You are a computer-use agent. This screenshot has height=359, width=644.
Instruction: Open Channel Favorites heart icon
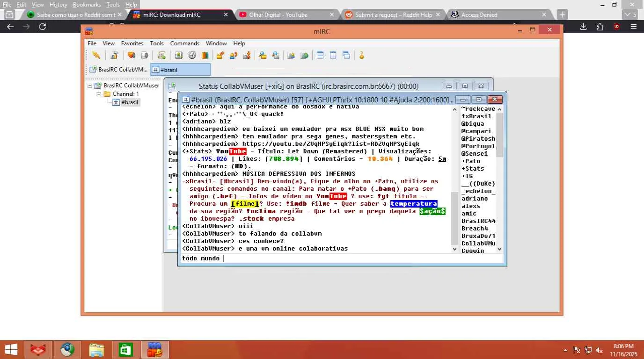[x=132, y=55]
